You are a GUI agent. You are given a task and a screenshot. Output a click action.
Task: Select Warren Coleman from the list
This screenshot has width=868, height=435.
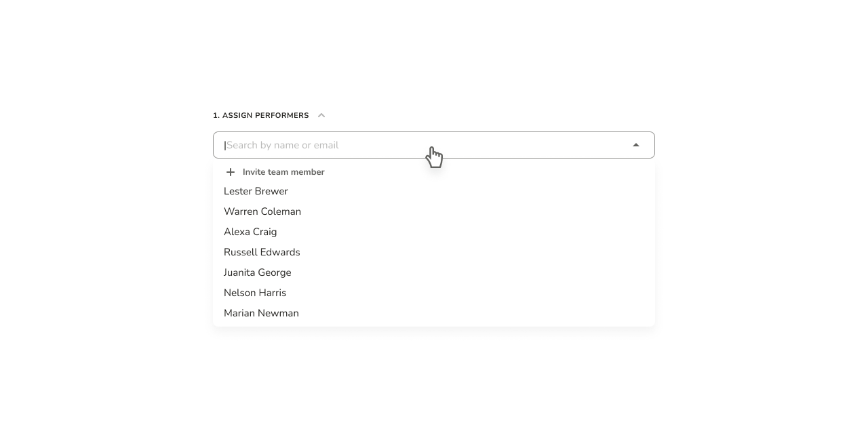[x=434, y=211]
